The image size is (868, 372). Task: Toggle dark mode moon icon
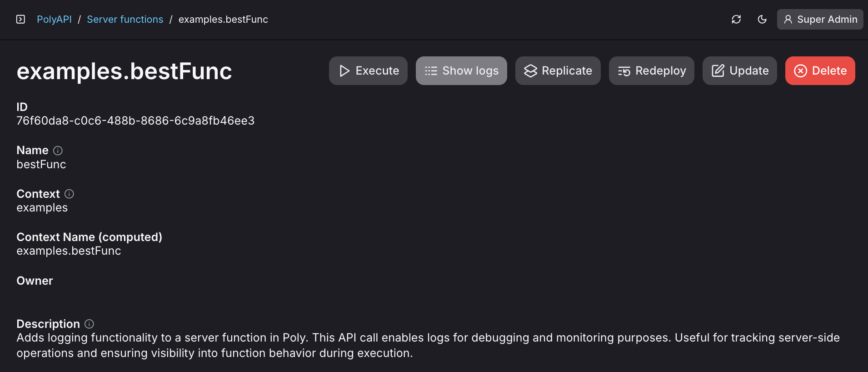tap(762, 19)
